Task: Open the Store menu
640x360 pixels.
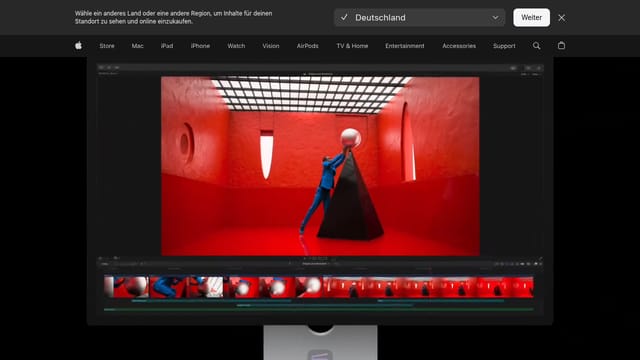Action: pyautogui.click(x=107, y=46)
